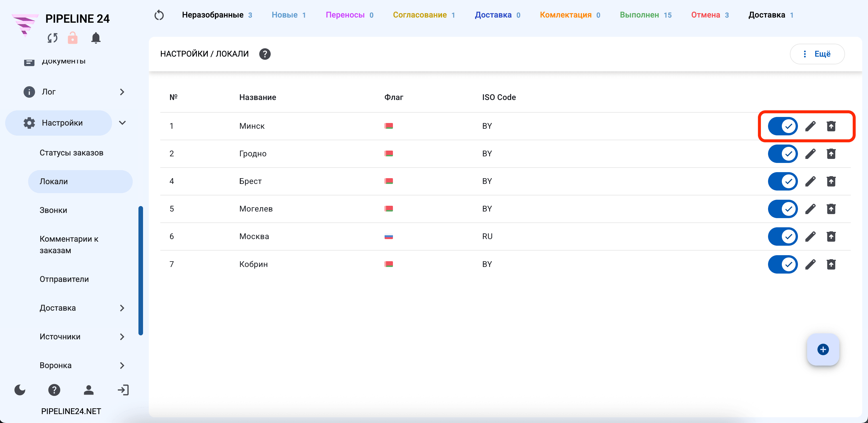Toggle the Кобрин locale switch
Viewport: 868px width, 423px height.
(x=782, y=264)
